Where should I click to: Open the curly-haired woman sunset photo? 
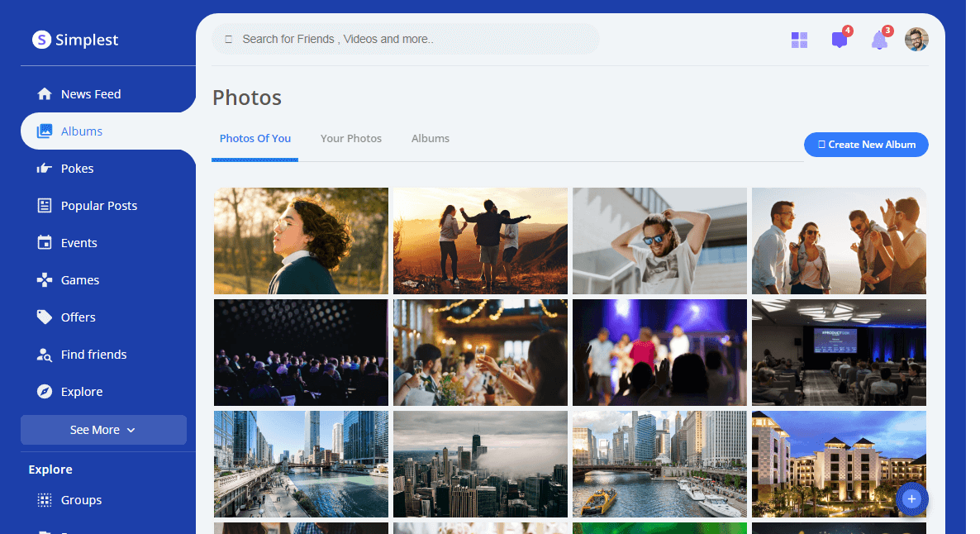click(301, 241)
